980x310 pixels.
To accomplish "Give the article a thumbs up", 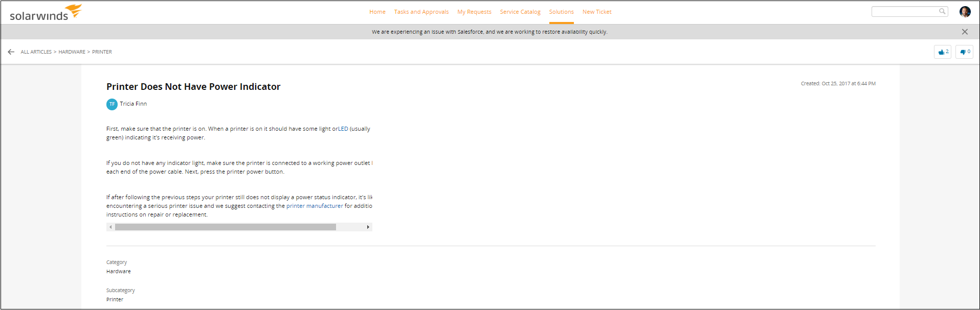I will (x=942, y=52).
